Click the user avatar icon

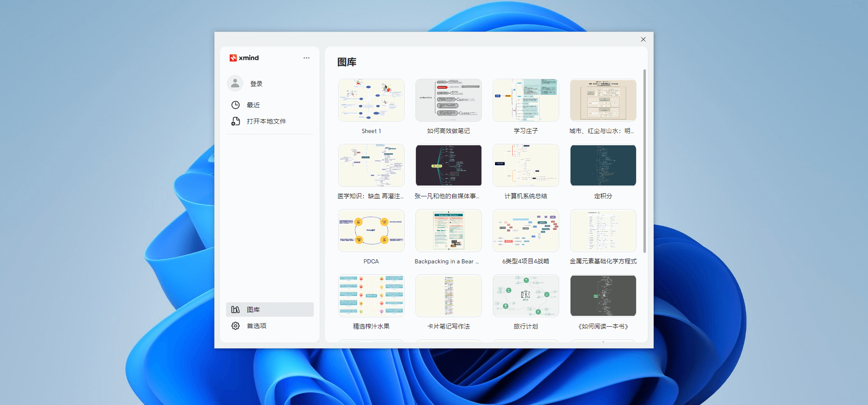coord(235,83)
